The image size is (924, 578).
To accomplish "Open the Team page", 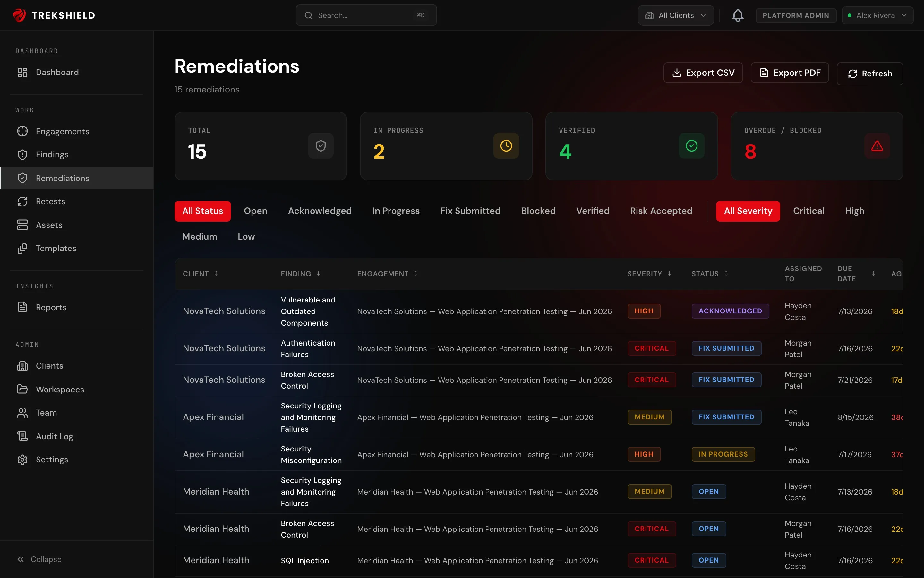I will coord(77,413).
